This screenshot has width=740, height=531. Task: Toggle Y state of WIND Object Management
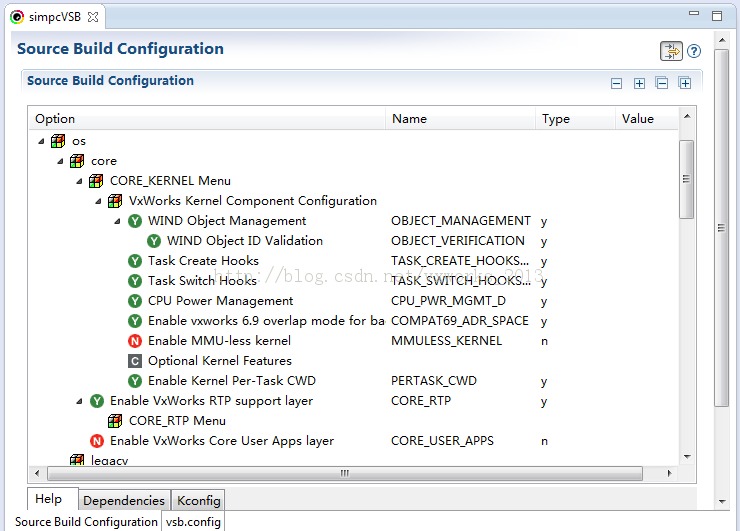pyautogui.click(x=135, y=221)
